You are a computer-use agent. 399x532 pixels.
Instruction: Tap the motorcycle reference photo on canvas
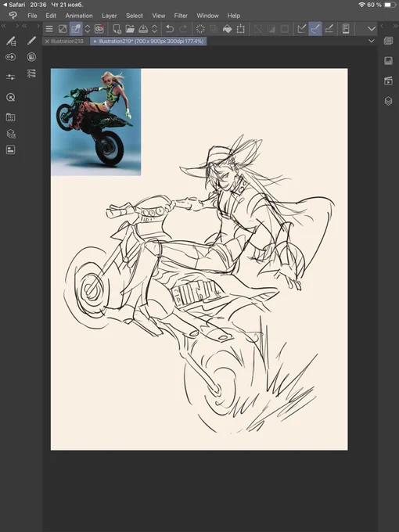coord(95,122)
